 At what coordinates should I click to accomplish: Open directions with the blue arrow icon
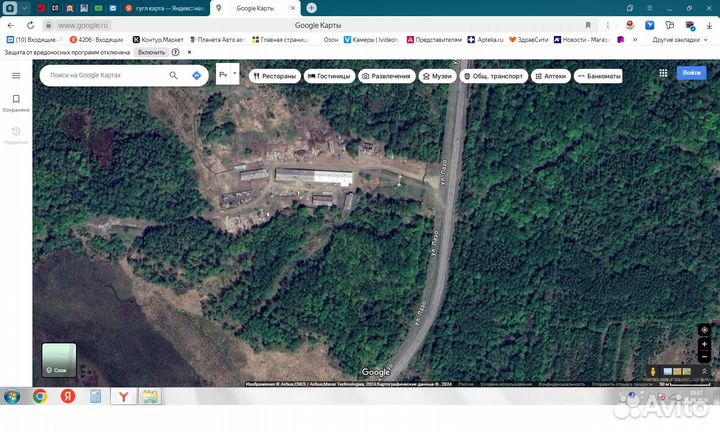tap(196, 75)
